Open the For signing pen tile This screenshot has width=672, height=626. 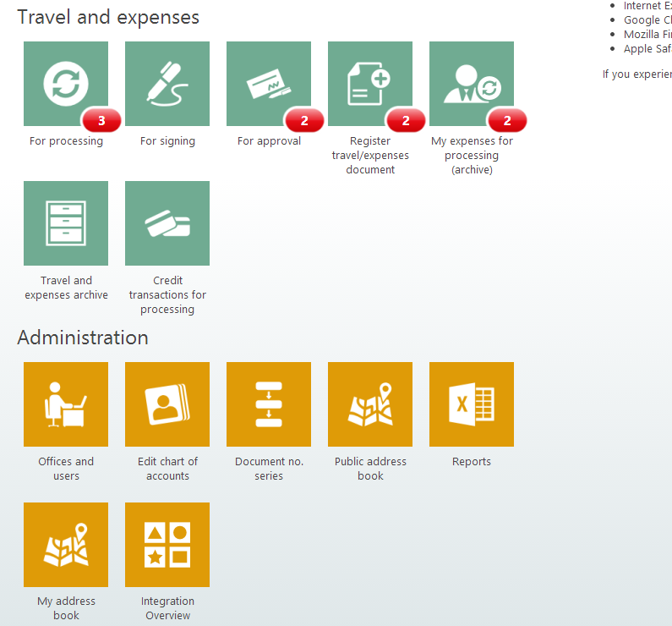[x=167, y=84]
